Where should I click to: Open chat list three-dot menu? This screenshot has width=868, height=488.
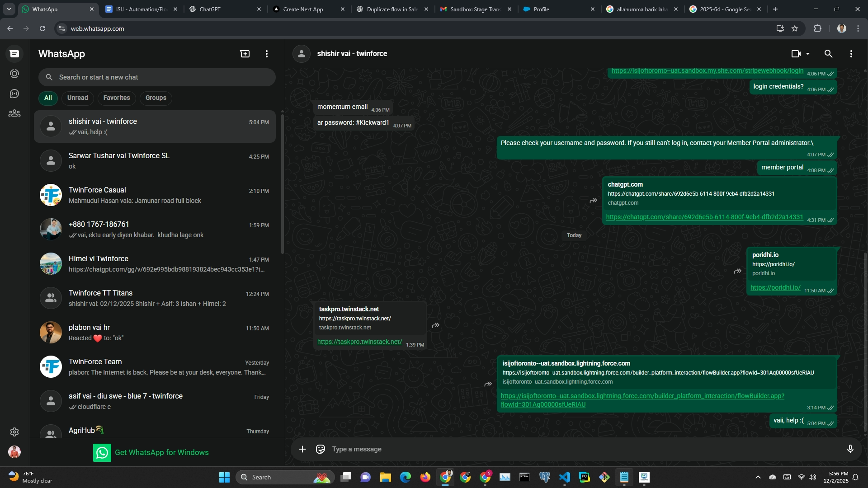coord(267,54)
